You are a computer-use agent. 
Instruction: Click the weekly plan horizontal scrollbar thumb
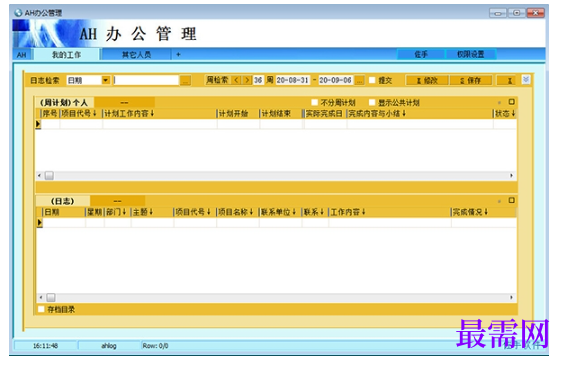(49, 176)
